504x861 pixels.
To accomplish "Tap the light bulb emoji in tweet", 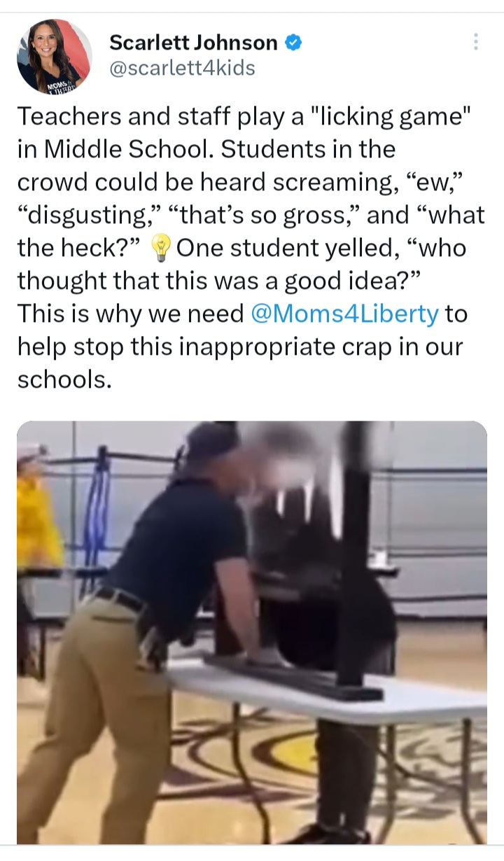I will [162, 248].
